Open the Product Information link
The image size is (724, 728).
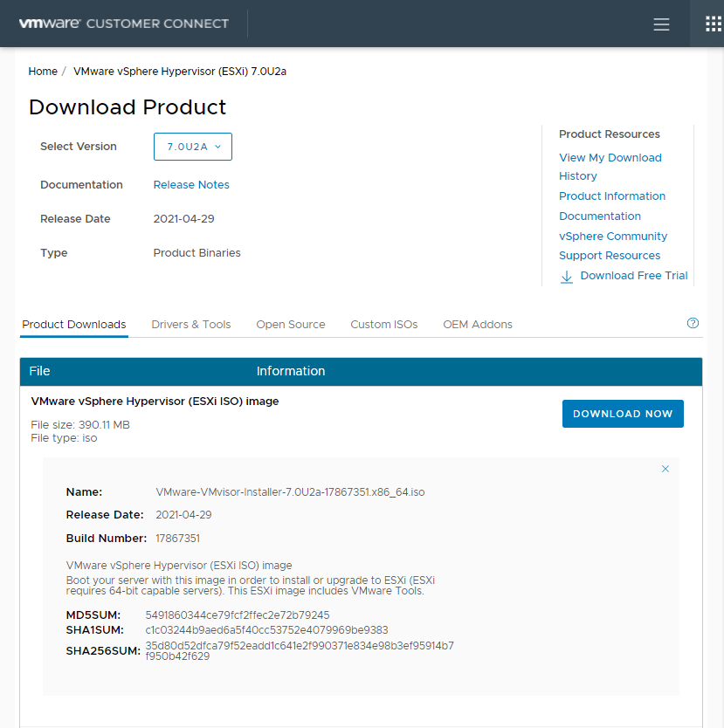point(612,196)
